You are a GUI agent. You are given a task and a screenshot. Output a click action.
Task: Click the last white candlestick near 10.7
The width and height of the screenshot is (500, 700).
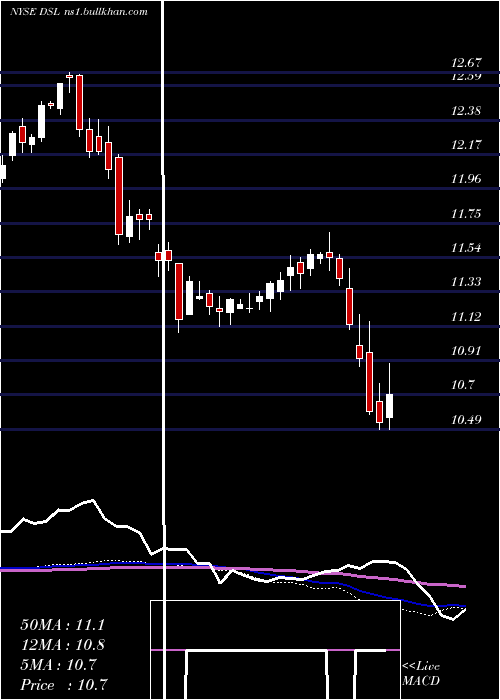pyautogui.click(x=390, y=405)
